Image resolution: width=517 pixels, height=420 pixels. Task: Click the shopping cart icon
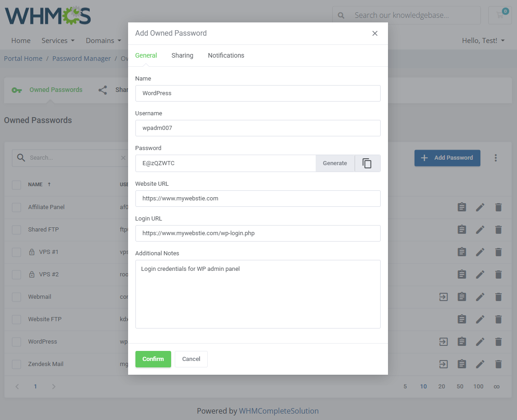500,15
